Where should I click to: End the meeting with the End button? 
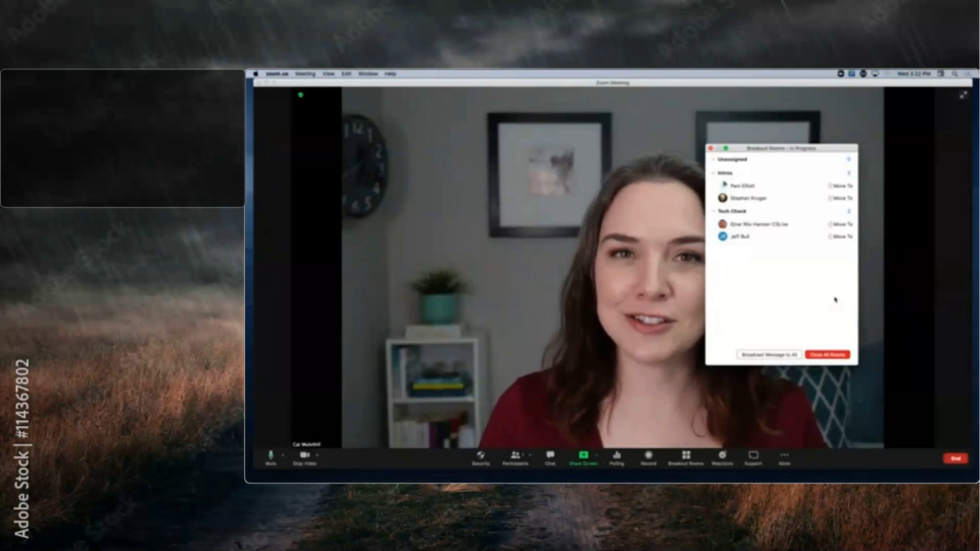tap(955, 458)
